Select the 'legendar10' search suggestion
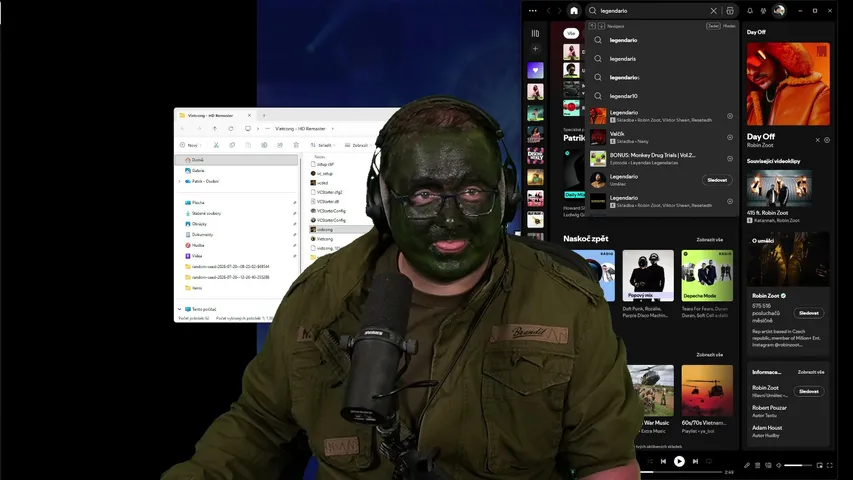This screenshot has height=480, width=853. pyautogui.click(x=662, y=96)
